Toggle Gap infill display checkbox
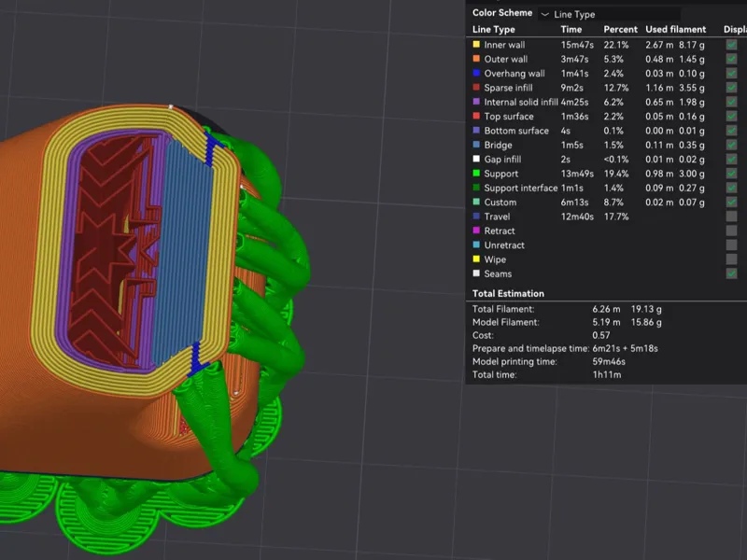The height and width of the screenshot is (560, 747). coord(731,159)
